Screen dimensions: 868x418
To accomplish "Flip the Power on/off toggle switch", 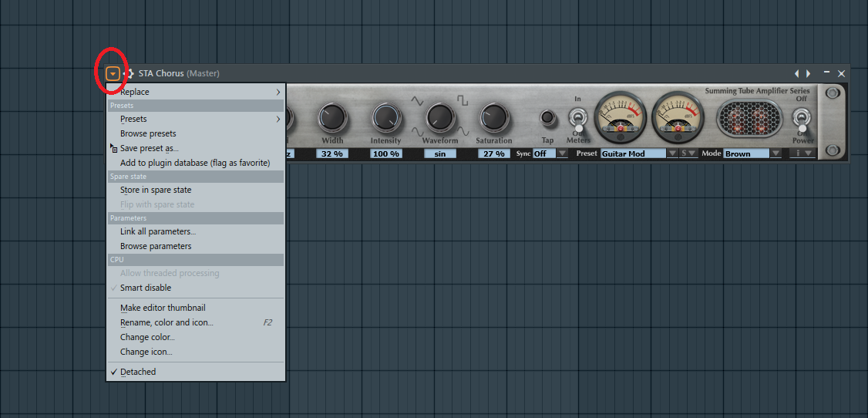I will [802, 120].
